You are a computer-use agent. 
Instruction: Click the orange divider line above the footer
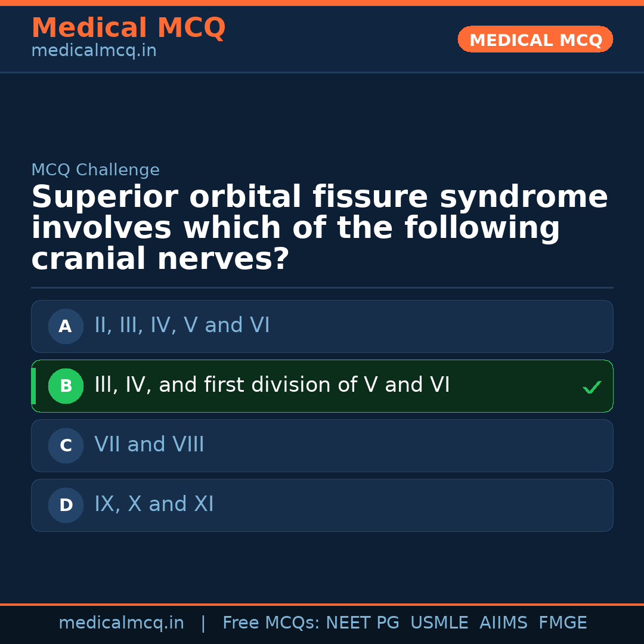tap(322, 603)
